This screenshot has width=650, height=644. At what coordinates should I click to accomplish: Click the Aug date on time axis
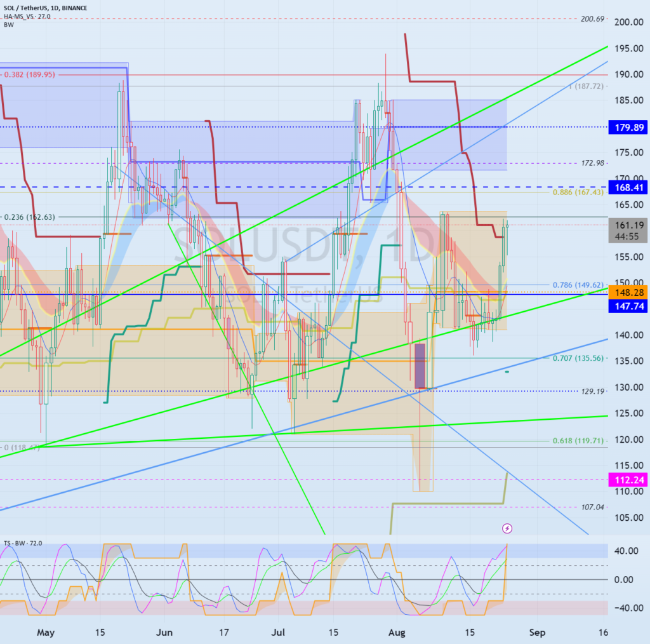click(x=394, y=633)
